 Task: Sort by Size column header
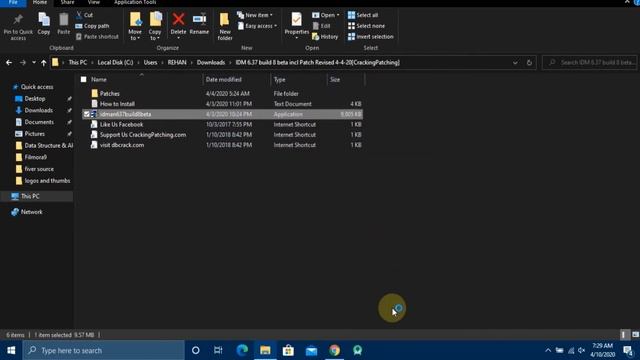[x=335, y=79]
